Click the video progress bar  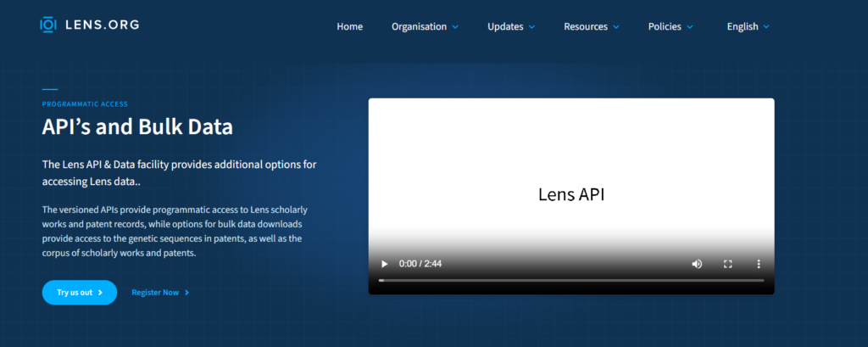(x=571, y=281)
